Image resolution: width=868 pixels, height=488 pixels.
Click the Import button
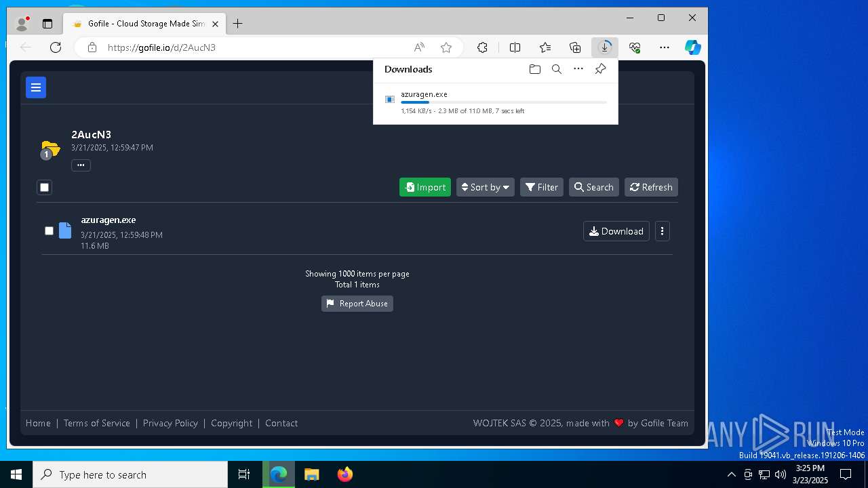(x=425, y=187)
